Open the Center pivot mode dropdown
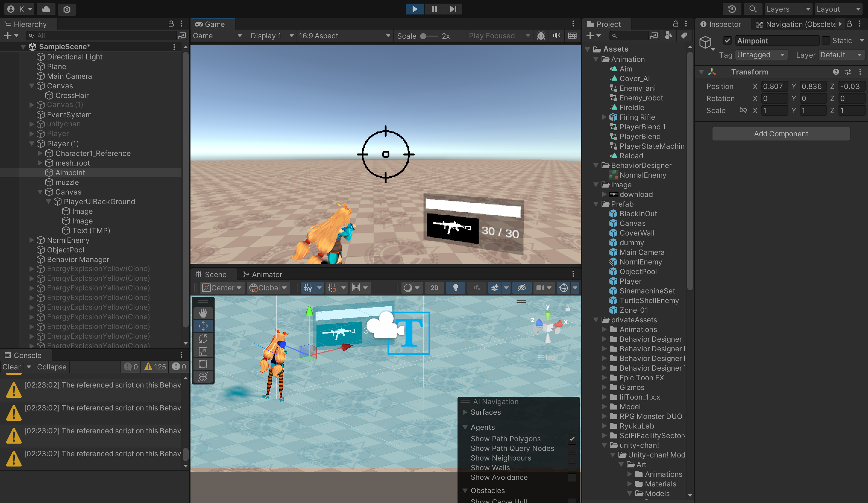The width and height of the screenshot is (868, 503). point(222,288)
